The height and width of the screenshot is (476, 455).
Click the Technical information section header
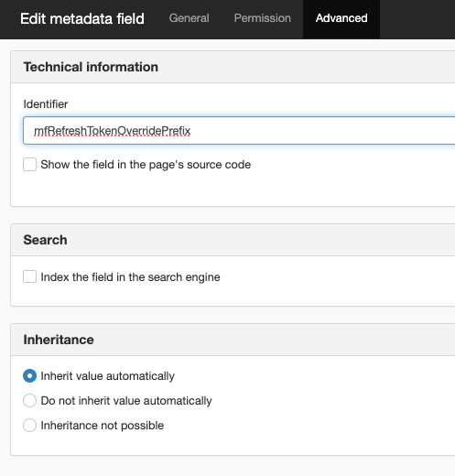click(91, 67)
